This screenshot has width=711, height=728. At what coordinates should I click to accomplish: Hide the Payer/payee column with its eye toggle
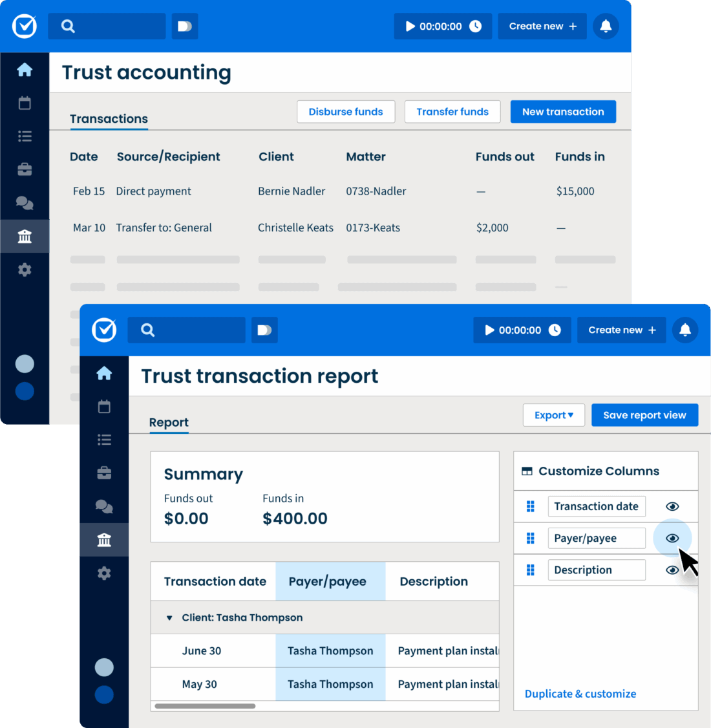672,538
